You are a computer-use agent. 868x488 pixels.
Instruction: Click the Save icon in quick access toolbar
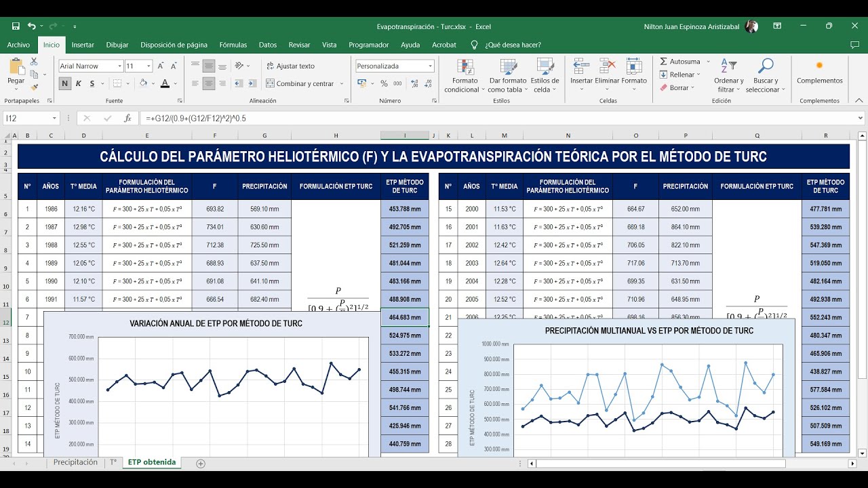[x=16, y=26]
